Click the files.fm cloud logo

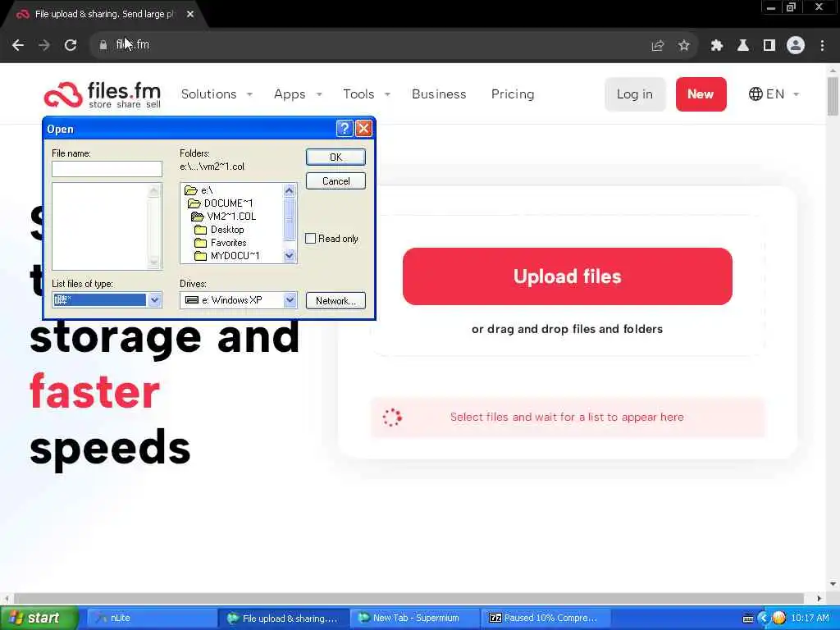click(x=102, y=95)
